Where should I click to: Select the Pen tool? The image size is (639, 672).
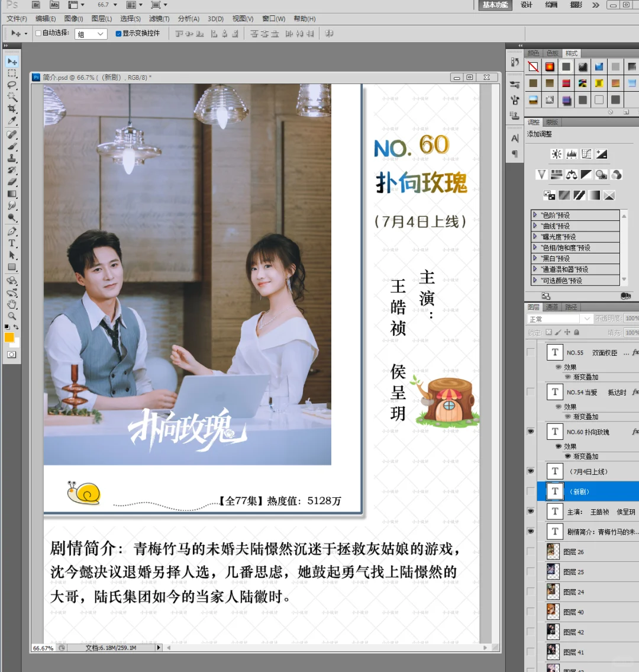click(12, 231)
